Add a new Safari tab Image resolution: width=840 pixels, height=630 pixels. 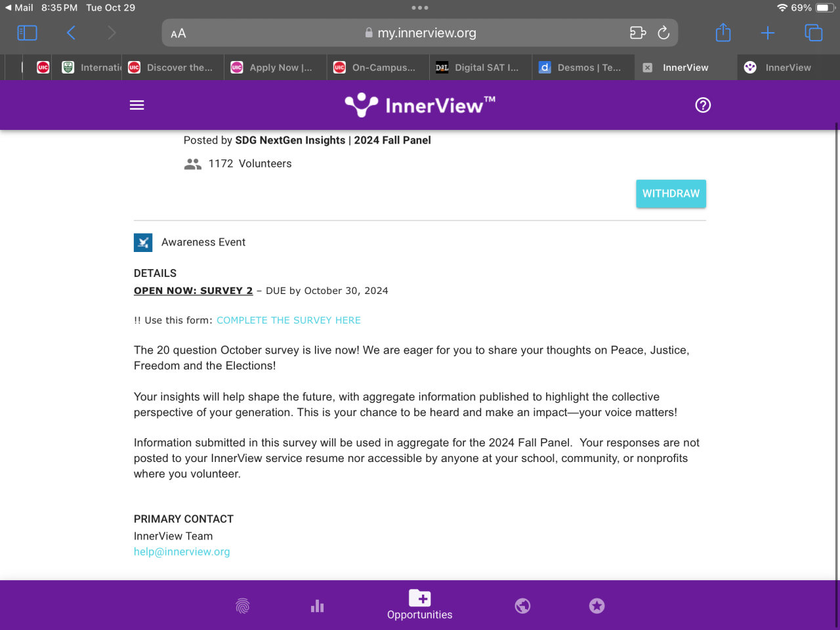768,33
